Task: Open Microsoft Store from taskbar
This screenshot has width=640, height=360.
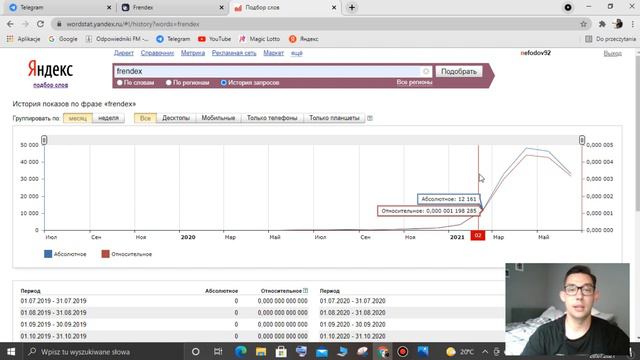Action: click(x=281, y=351)
